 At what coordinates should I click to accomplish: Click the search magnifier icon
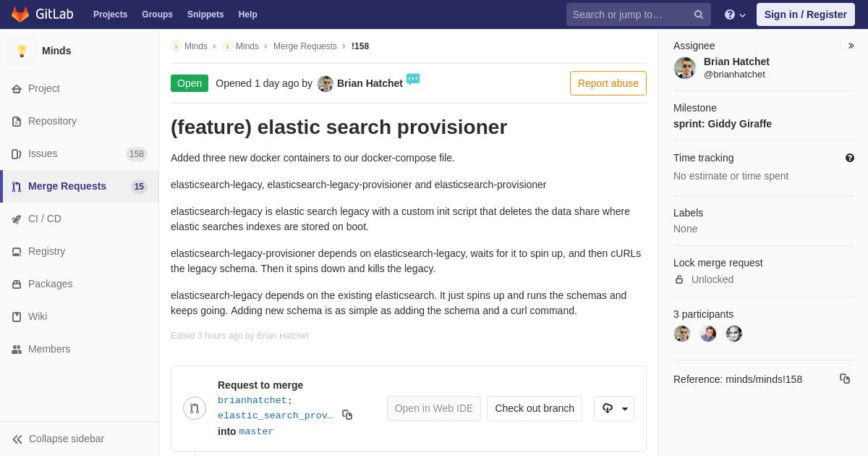click(699, 14)
